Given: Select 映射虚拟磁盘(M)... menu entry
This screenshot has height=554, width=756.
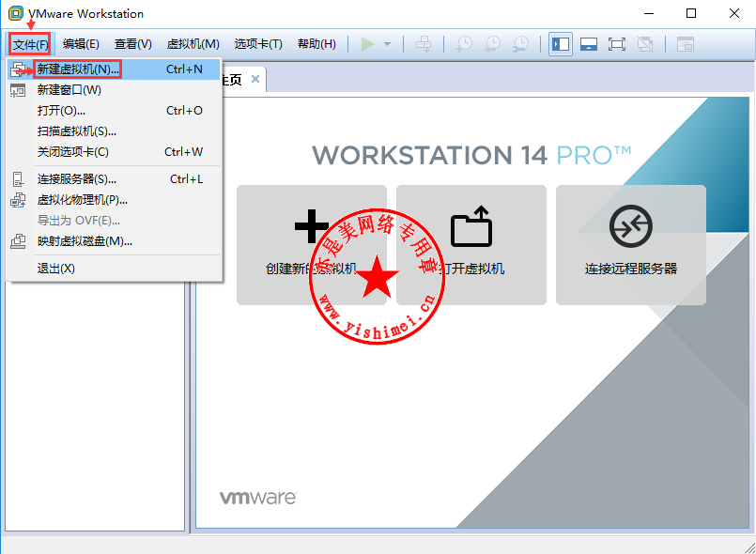Looking at the screenshot, I should [115, 241].
